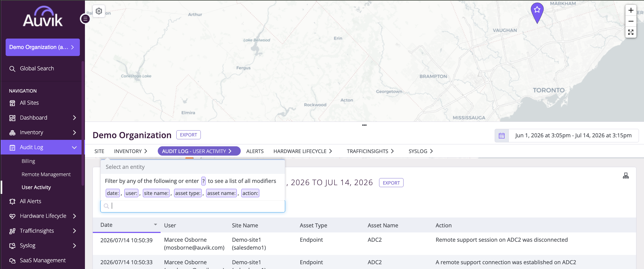Switch to the ALERTS tab
The image size is (644, 269).
click(x=255, y=151)
